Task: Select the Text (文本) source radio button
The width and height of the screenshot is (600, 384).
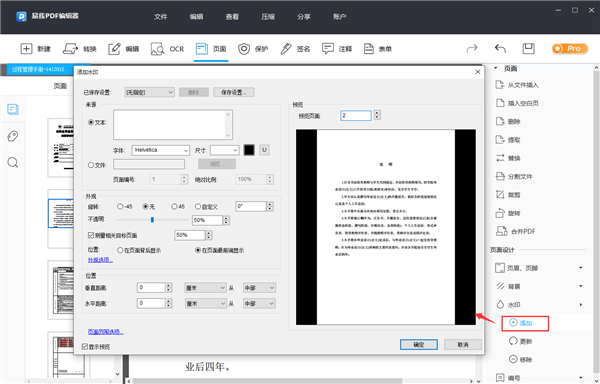Action: tap(91, 122)
